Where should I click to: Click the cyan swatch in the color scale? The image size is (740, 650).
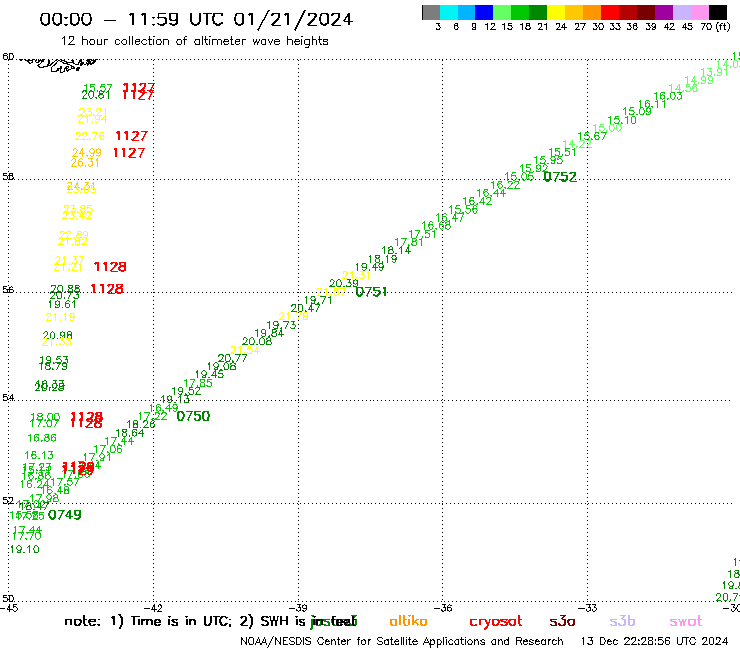pyautogui.click(x=448, y=12)
